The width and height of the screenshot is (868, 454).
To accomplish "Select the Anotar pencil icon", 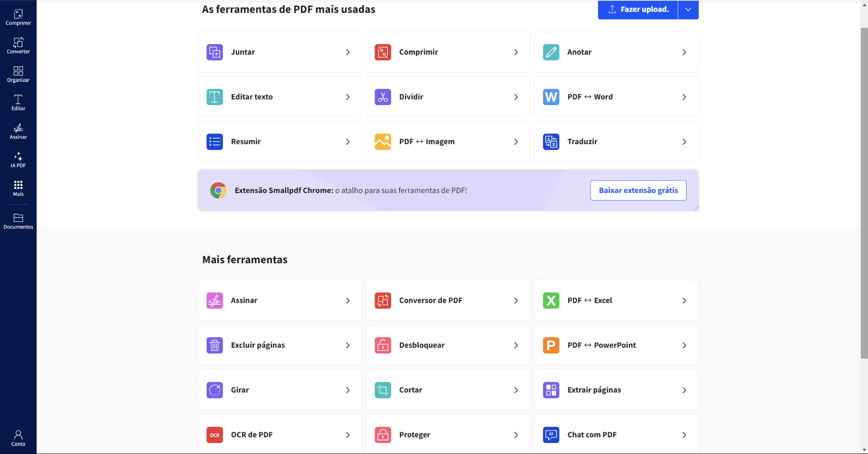I will [551, 52].
